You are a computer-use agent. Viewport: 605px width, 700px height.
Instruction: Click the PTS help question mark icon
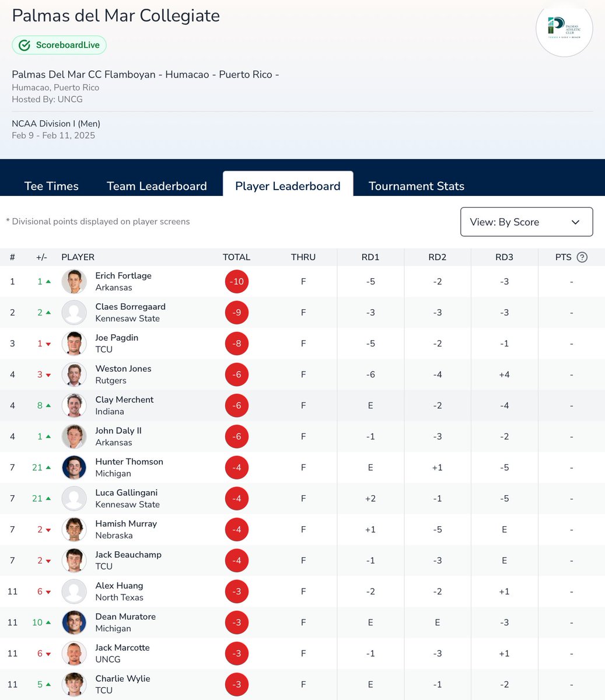tap(582, 257)
